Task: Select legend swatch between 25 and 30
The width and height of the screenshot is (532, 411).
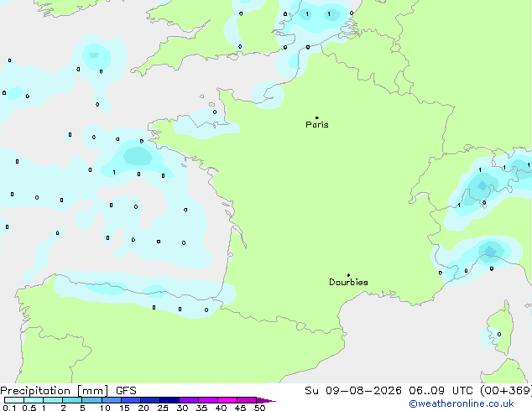Action: [170, 400]
